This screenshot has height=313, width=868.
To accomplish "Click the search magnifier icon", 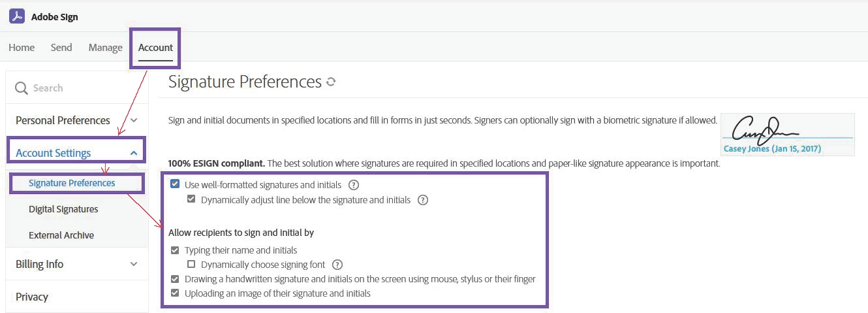I will (x=21, y=88).
